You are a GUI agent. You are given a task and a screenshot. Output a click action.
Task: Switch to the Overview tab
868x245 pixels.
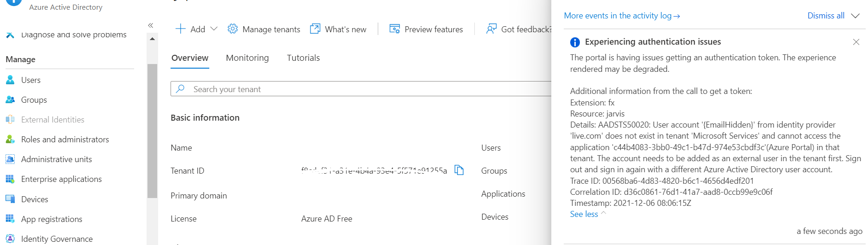(190, 58)
